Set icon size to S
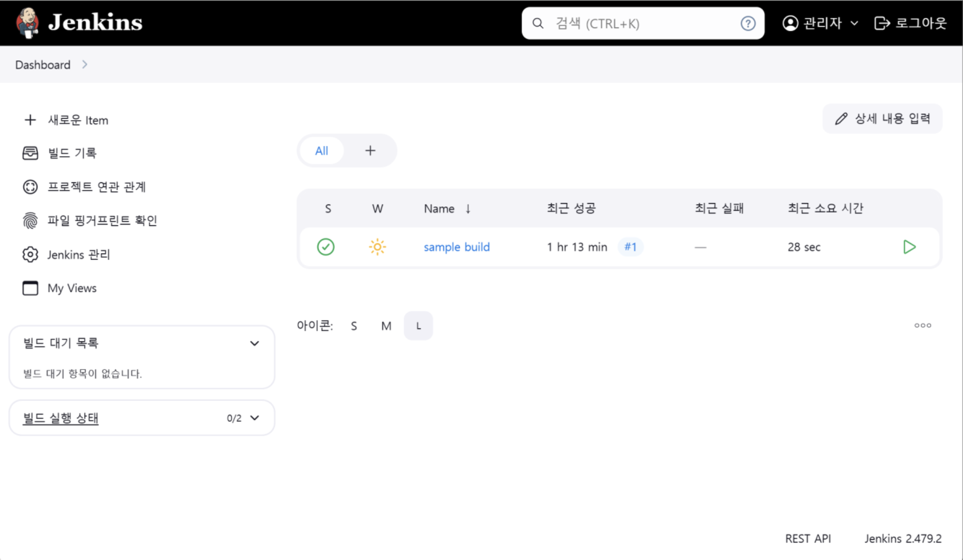963x560 pixels. [354, 326]
